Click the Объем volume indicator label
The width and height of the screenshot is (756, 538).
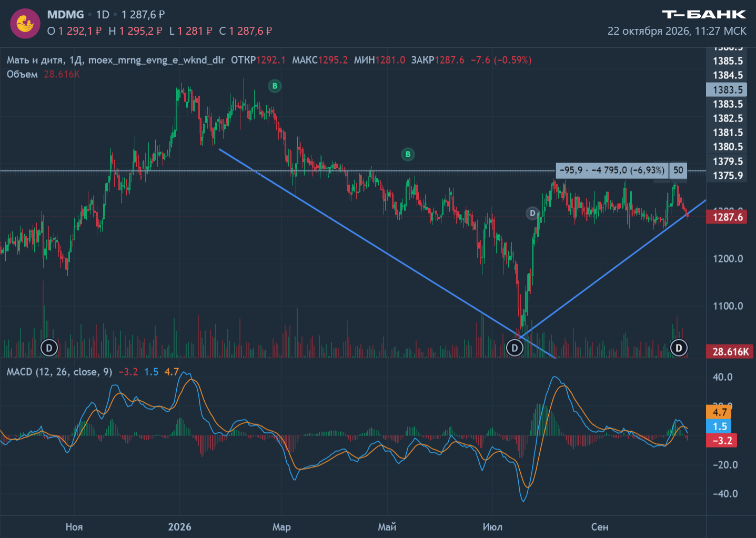click(22, 74)
